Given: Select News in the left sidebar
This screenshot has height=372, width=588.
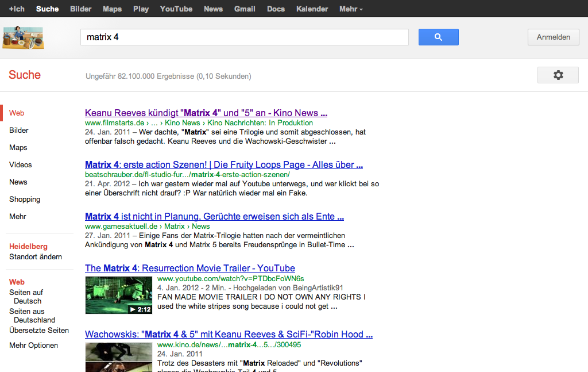Looking at the screenshot, I should 18,182.
